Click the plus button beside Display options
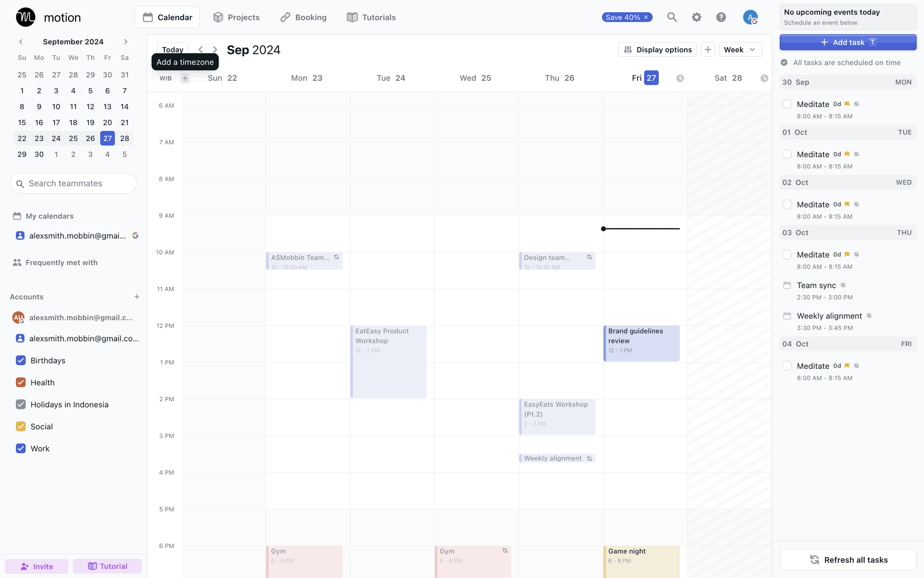 (707, 50)
